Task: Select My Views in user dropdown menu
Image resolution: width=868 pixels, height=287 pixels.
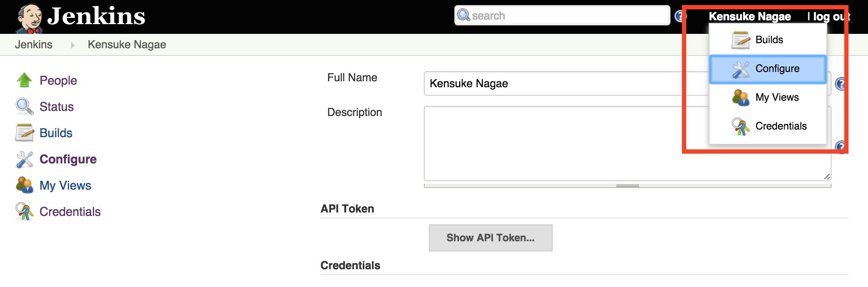Action: click(x=768, y=97)
